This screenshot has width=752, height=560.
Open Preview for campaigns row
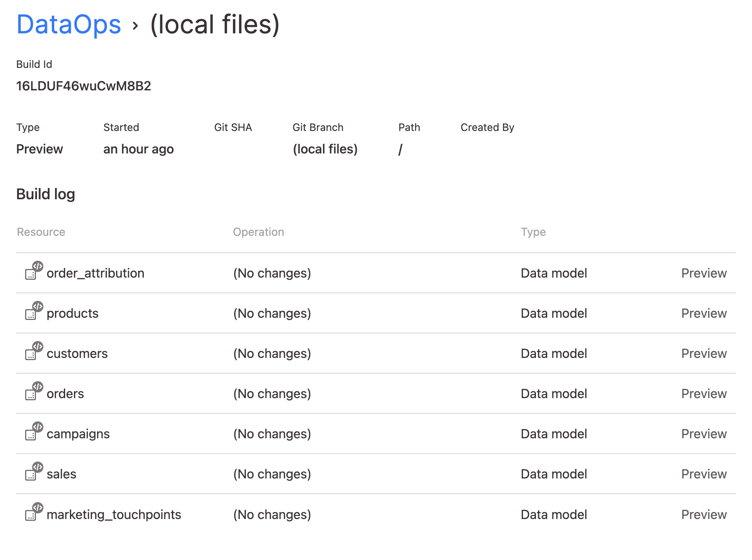coord(704,434)
